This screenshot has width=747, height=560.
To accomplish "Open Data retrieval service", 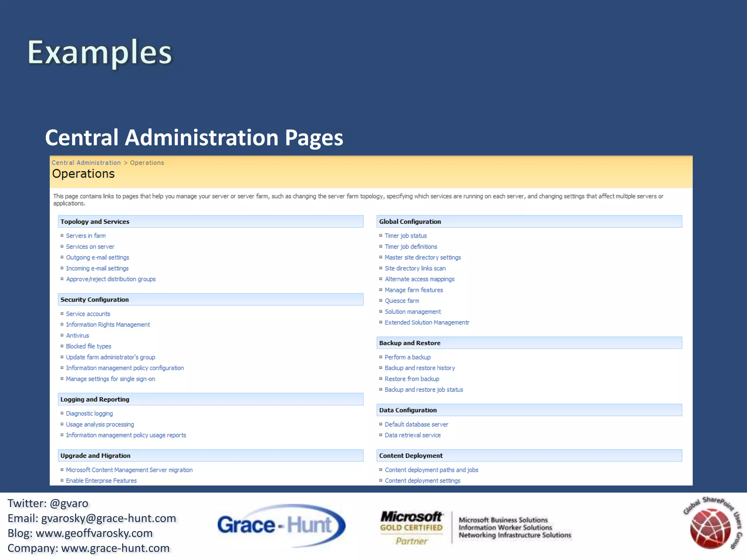I will click(x=413, y=435).
